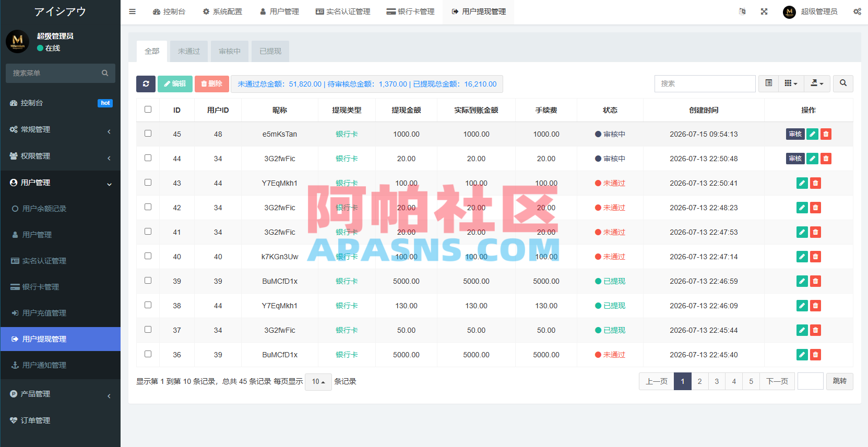868x447 pixels.
Task: Click the search icon in sidebar menu search
Action: click(105, 73)
